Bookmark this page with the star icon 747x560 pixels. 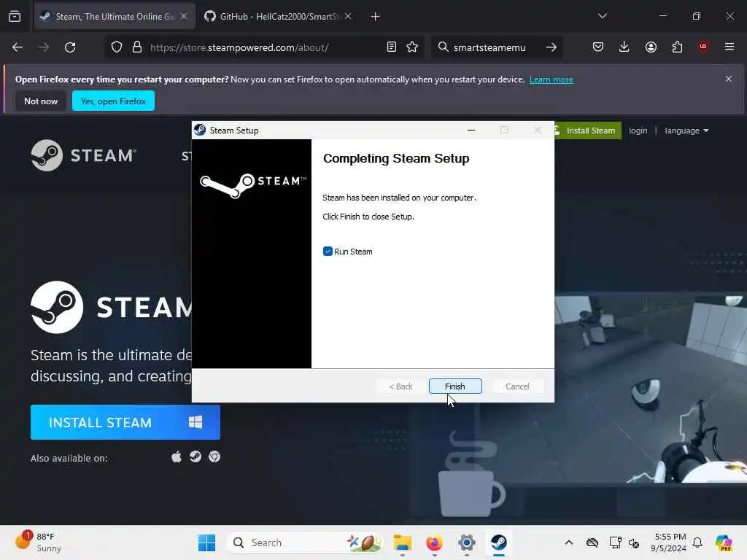[x=412, y=47]
